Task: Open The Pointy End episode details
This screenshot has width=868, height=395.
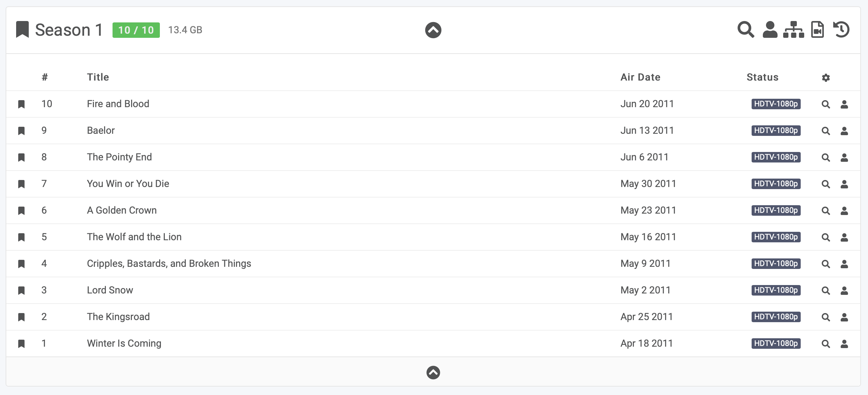Action: pyautogui.click(x=120, y=157)
